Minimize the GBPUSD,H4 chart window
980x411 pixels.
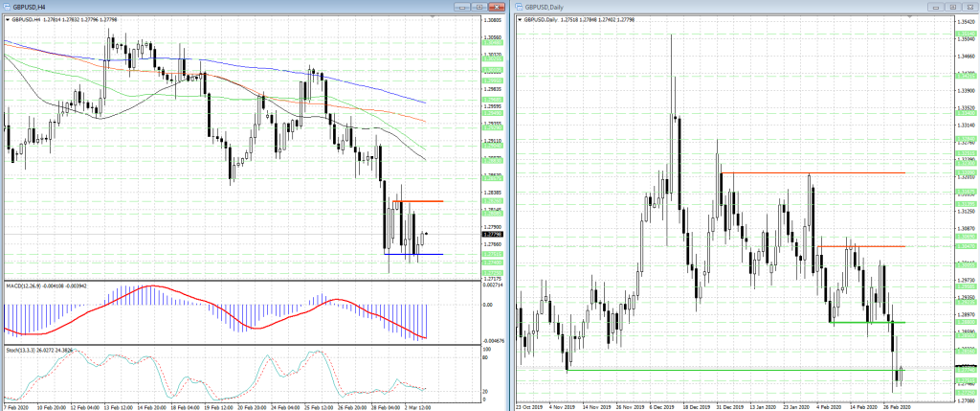pos(462,7)
